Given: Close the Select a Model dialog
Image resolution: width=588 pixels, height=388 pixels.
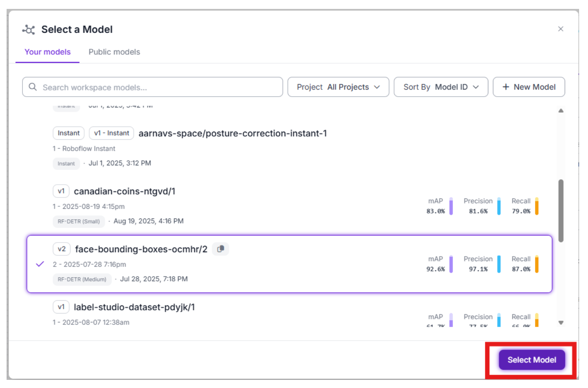Looking at the screenshot, I should coord(560,29).
